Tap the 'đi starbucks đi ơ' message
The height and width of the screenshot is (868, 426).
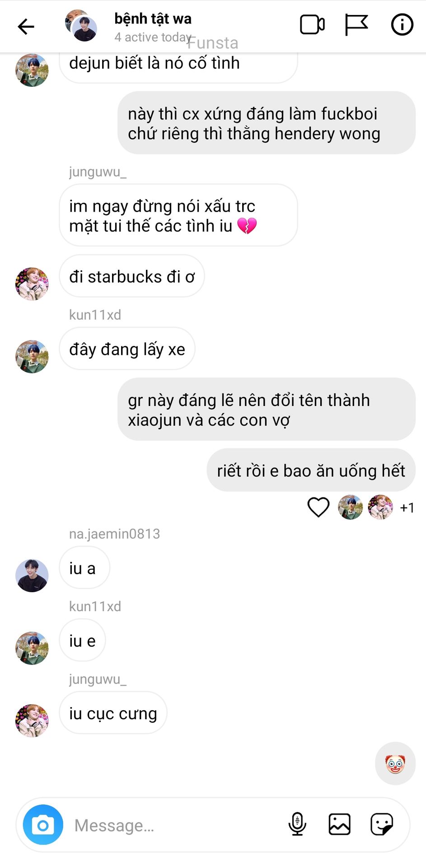(x=132, y=276)
